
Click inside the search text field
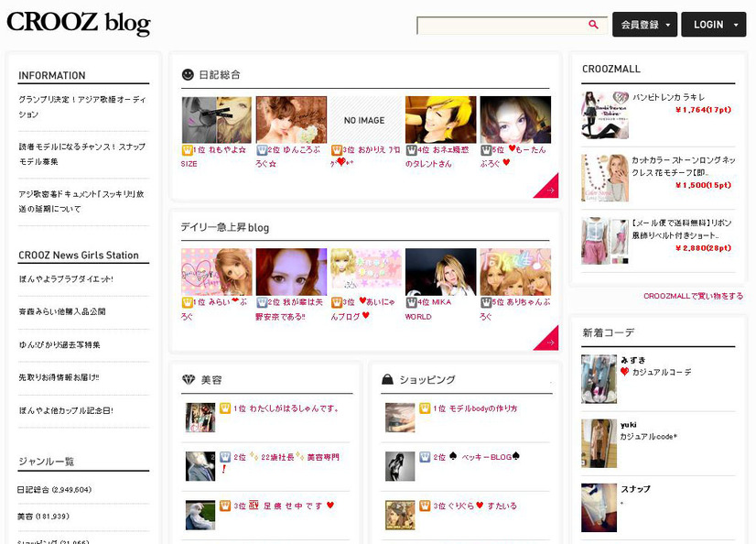[x=499, y=26]
